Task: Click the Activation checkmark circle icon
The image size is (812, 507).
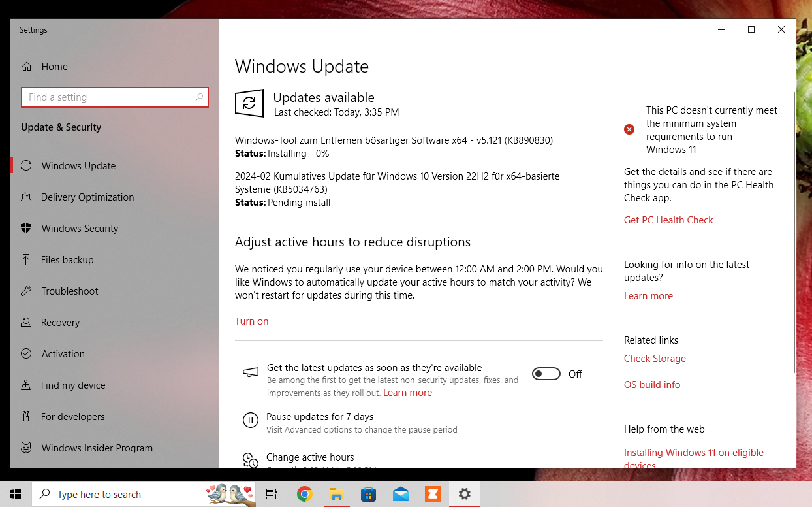Action: click(x=26, y=354)
